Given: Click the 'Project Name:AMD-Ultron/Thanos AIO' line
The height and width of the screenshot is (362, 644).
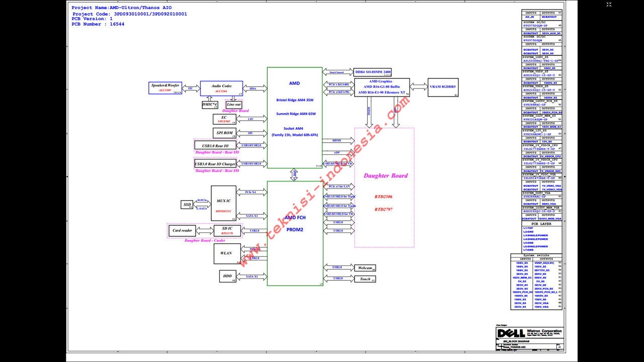Looking at the screenshot, I should coord(123,8).
